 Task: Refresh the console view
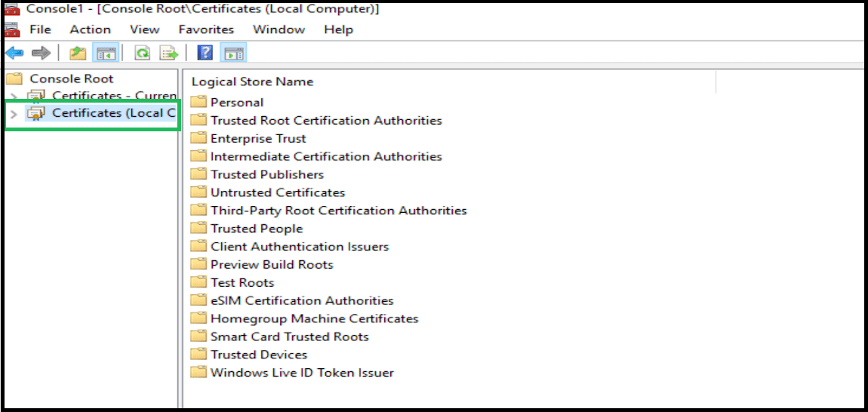click(x=142, y=53)
